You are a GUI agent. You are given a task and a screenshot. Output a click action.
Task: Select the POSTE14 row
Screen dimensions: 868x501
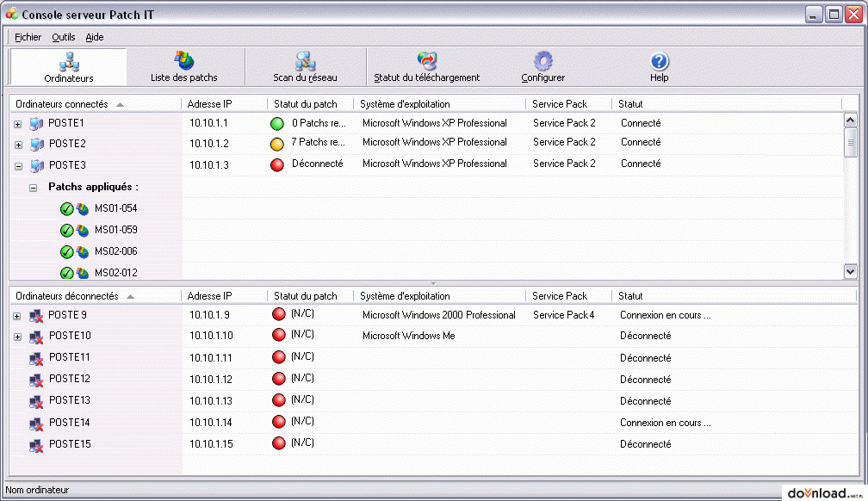pos(434,423)
